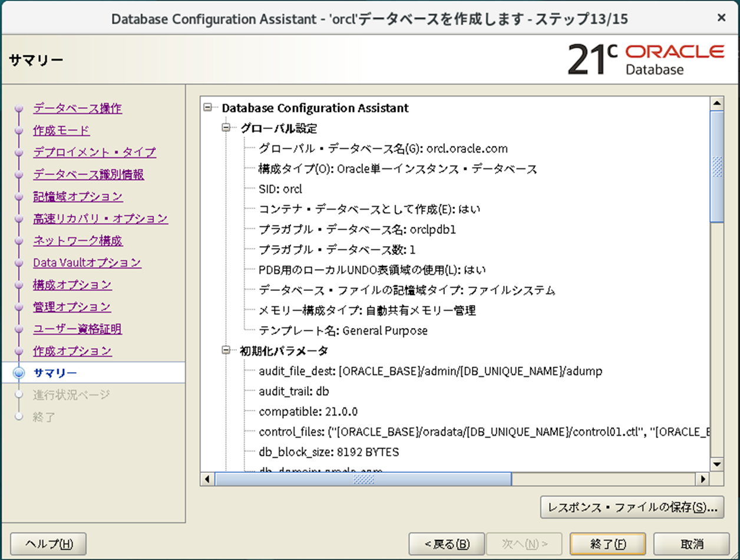Open the データベース識別情報 step

88,174
